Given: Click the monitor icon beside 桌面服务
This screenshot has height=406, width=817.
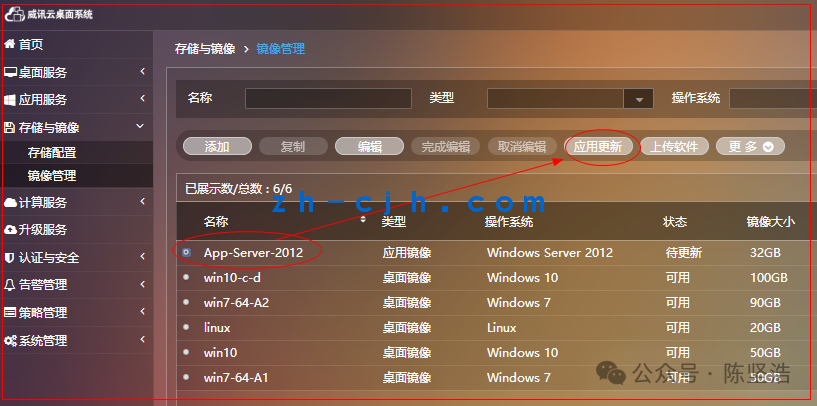Looking at the screenshot, I should pyautogui.click(x=10, y=72).
